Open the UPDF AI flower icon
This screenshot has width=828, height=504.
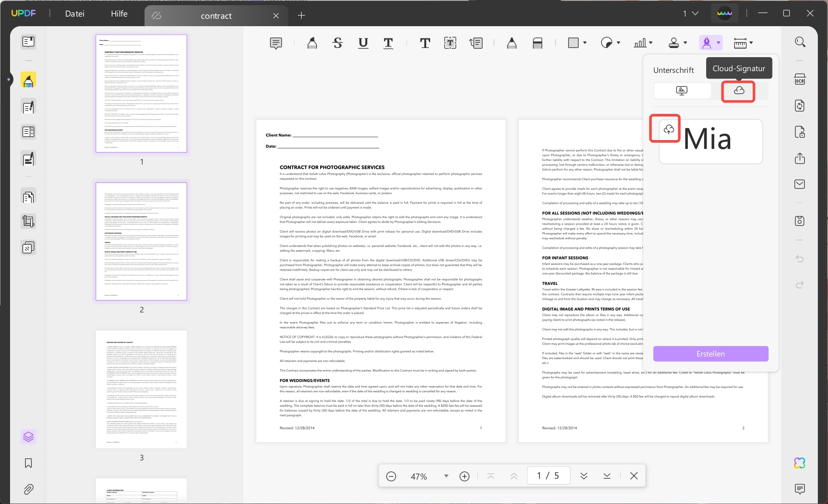click(x=800, y=463)
